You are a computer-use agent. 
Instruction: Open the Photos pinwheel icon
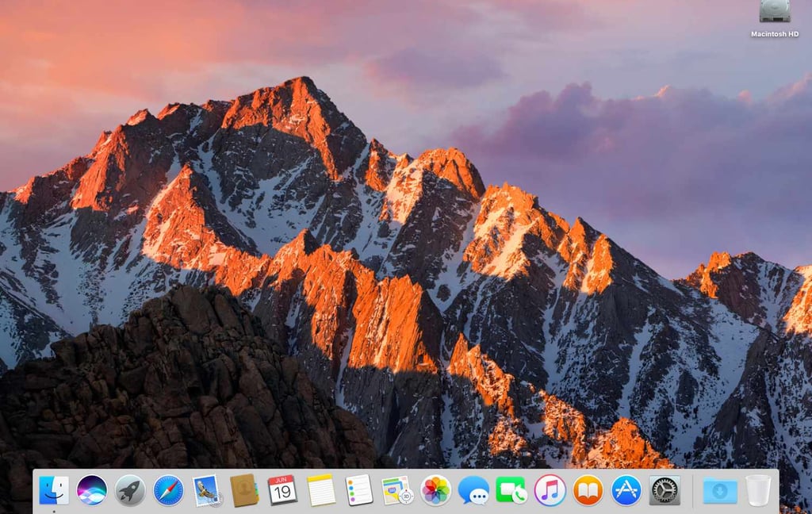click(x=435, y=490)
